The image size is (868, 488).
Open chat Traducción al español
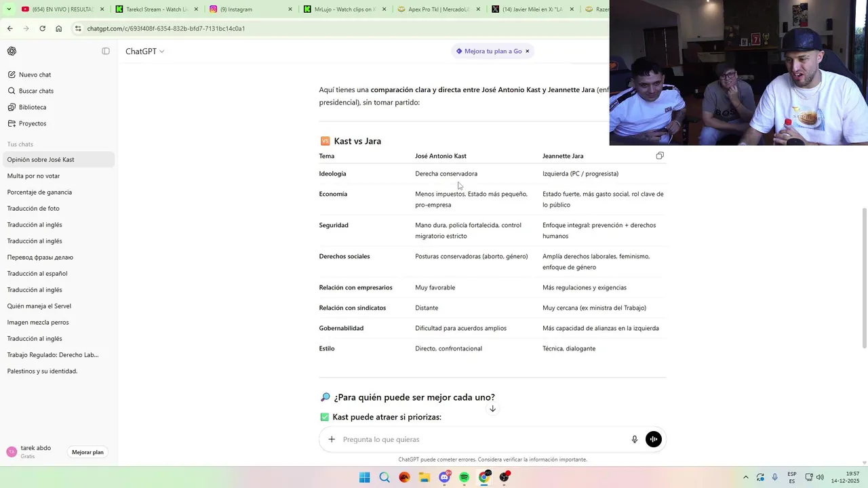(59, 274)
